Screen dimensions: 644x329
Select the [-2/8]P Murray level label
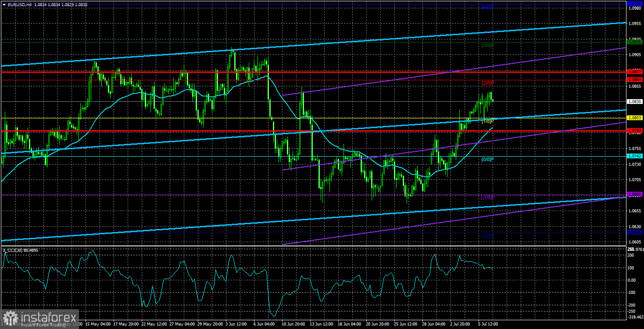click(x=488, y=236)
